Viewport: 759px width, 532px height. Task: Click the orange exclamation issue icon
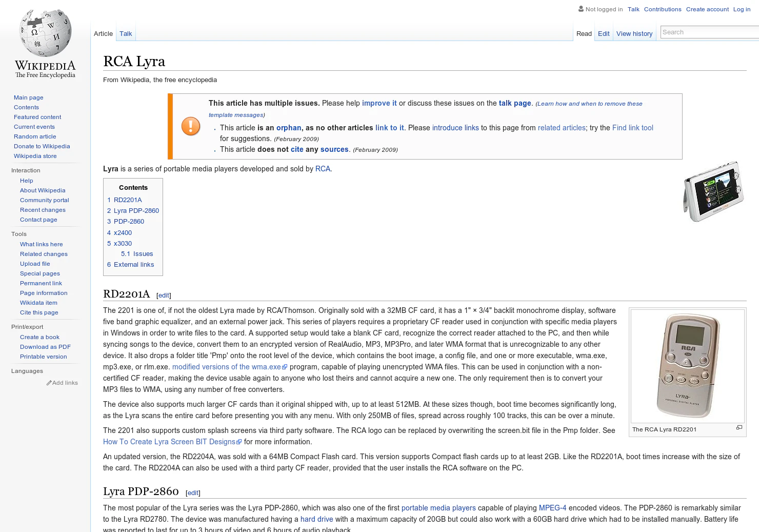191,126
